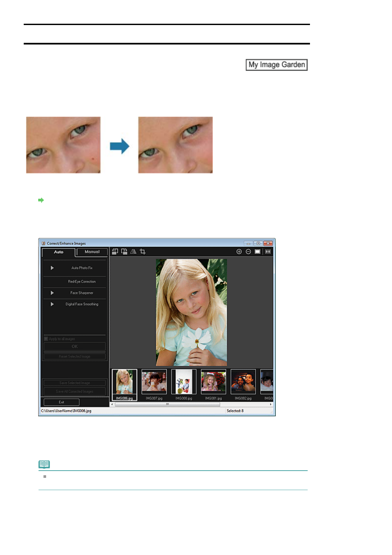Click the rotate left icon

tap(115, 251)
